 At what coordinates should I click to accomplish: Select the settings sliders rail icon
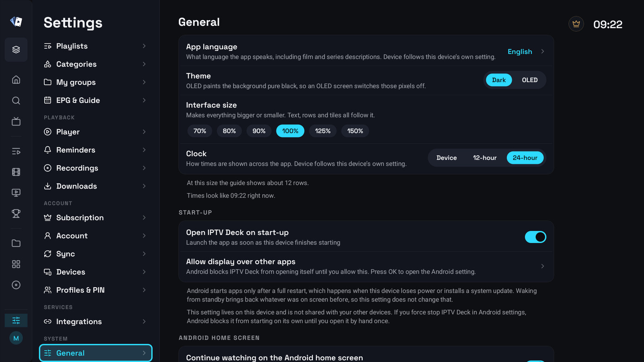coord(16,321)
